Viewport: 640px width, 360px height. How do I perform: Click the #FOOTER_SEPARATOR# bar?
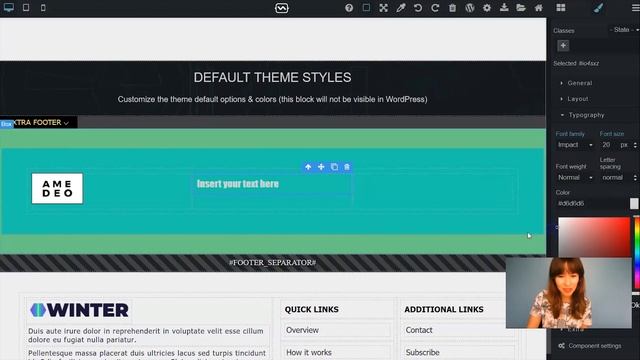(273, 262)
